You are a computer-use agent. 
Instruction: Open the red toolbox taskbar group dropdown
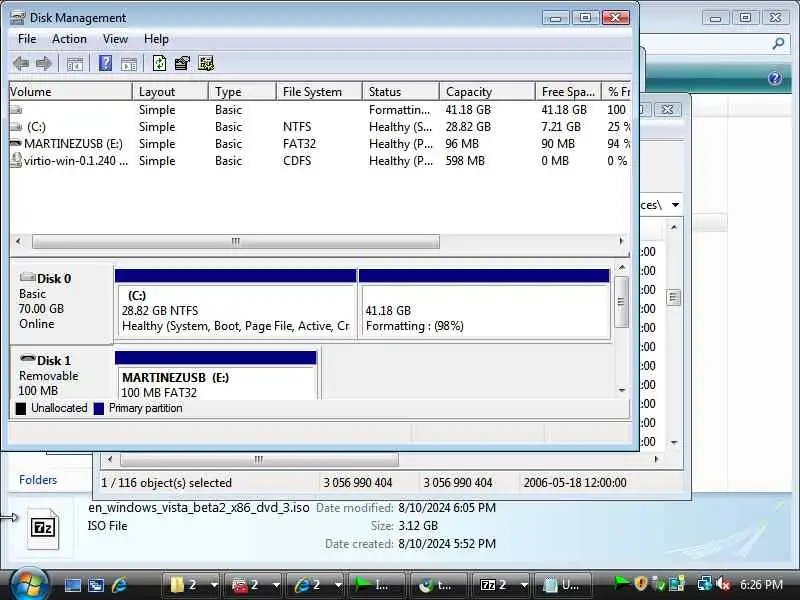coord(276,585)
